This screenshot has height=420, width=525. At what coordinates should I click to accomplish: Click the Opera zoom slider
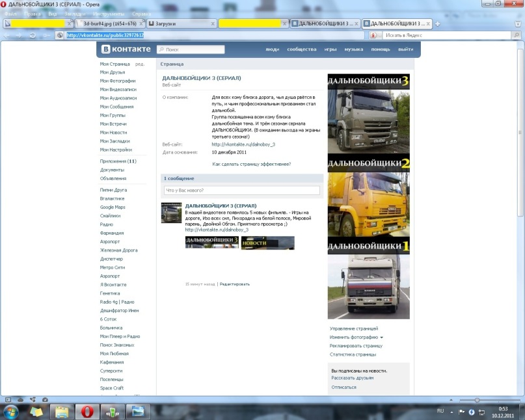pos(477,400)
